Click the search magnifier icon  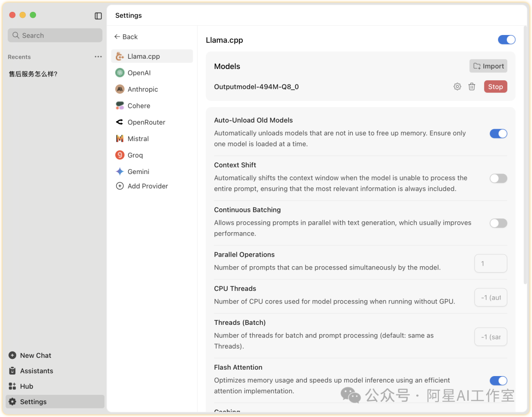(16, 35)
